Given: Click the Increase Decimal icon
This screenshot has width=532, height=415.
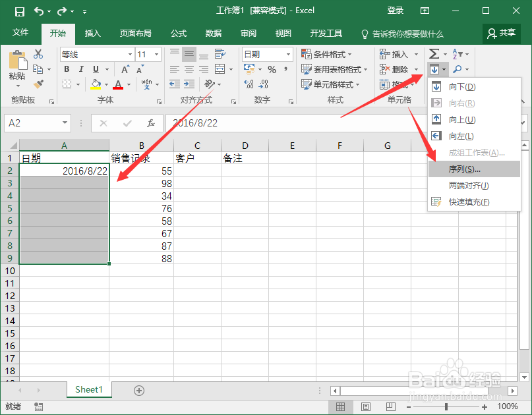Looking at the screenshot, I should [249, 84].
